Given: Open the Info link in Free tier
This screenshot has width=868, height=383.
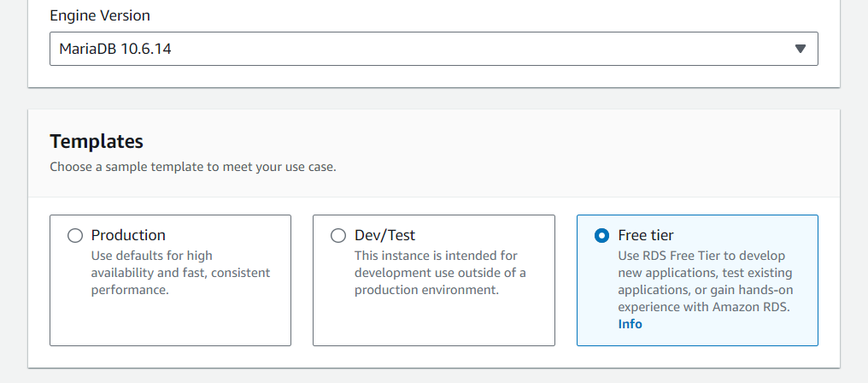Looking at the screenshot, I should pos(630,324).
